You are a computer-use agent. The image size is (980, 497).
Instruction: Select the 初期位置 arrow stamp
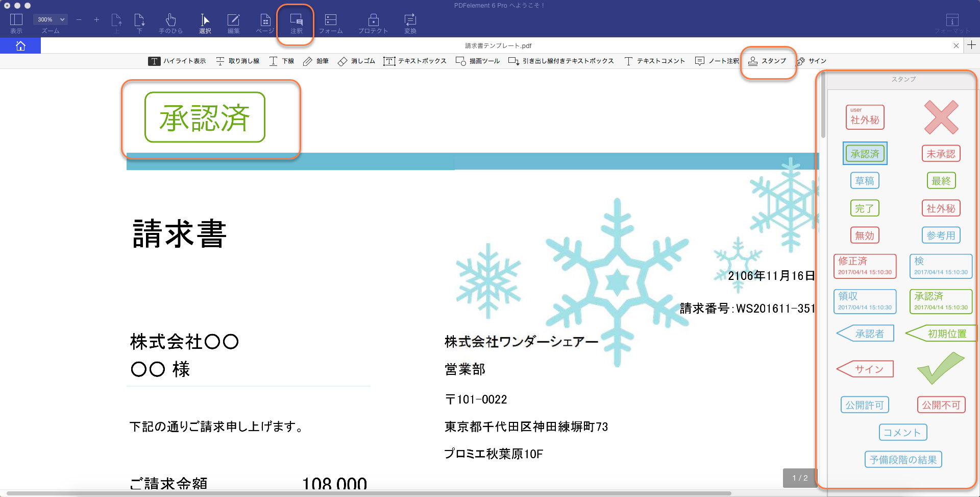point(941,333)
